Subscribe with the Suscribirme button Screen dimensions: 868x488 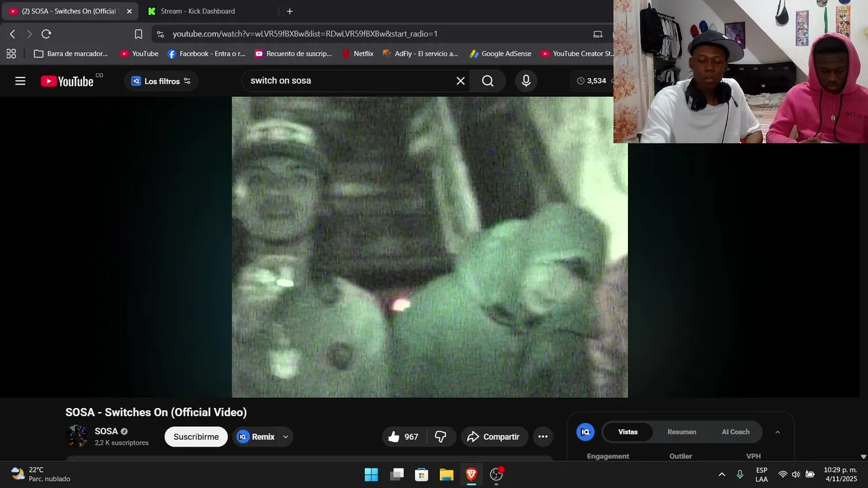[x=196, y=436]
